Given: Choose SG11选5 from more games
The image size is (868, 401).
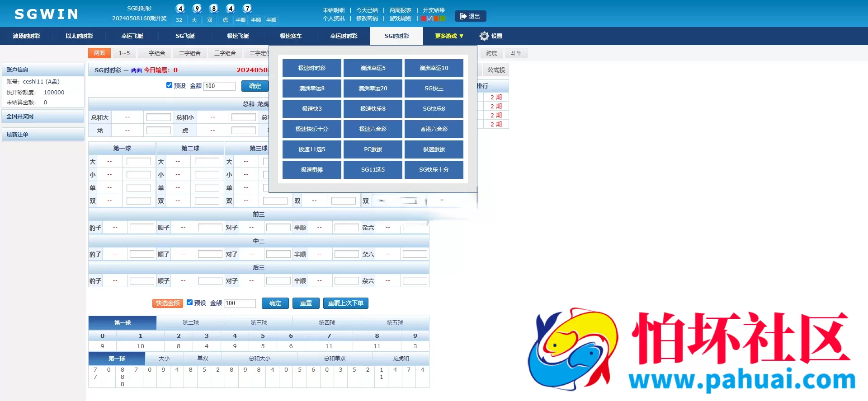Looking at the screenshot, I should (x=373, y=170).
